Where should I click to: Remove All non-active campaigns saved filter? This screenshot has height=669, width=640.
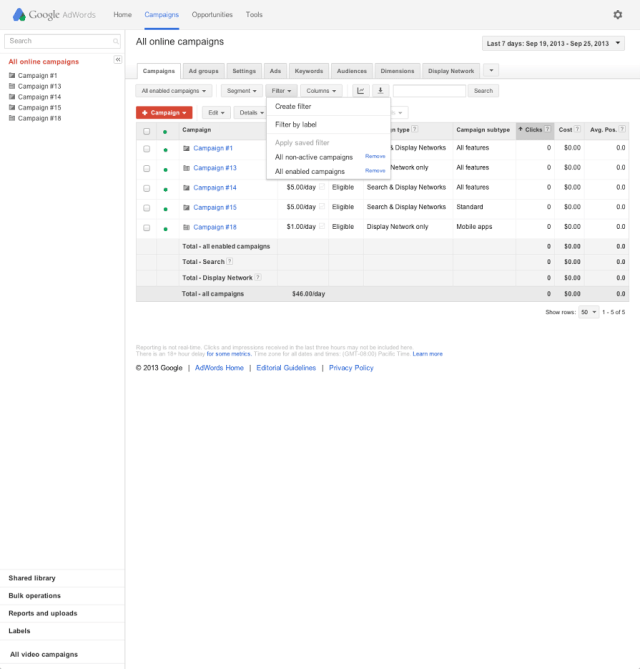375,156
